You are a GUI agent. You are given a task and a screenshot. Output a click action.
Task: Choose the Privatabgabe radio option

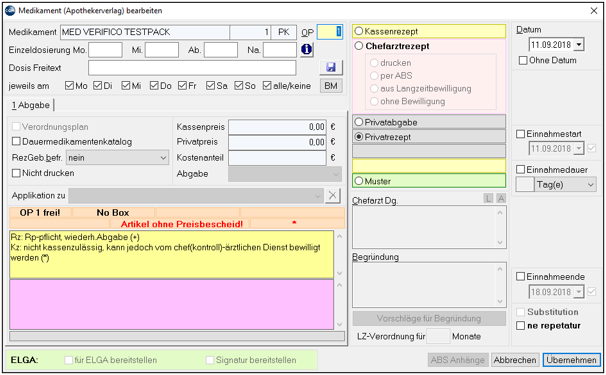[359, 122]
